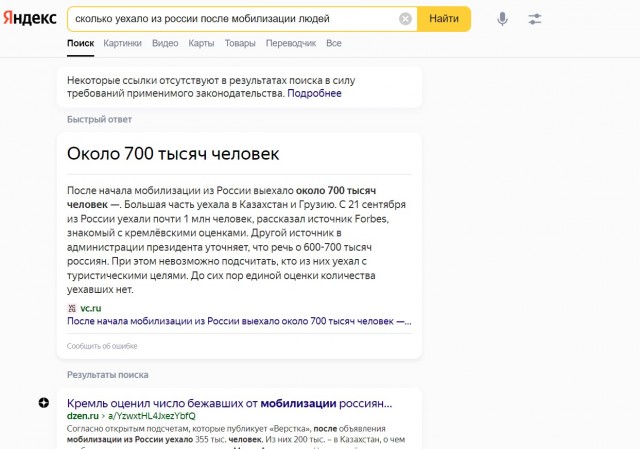Viewport: 640px width, 449px height.
Task: Open the vc.ru source link
Action: (x=91, y=308)
